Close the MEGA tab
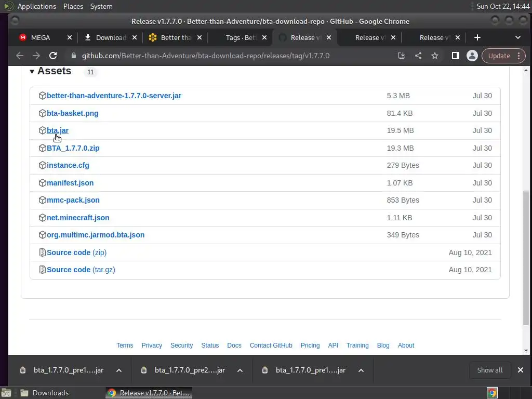This screenshot has height=399, width=532. click(x=70, y=37)
